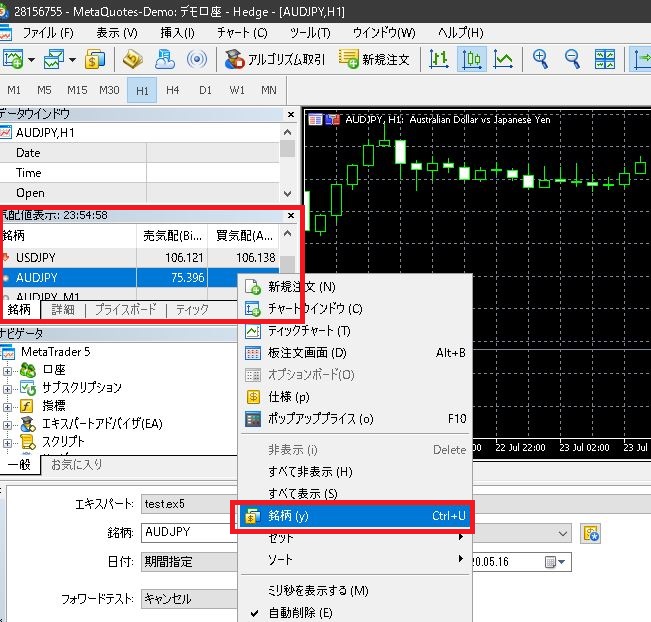Select the MN timeframe
Viewport: 651px width, 622px height.
pos(269,90)
